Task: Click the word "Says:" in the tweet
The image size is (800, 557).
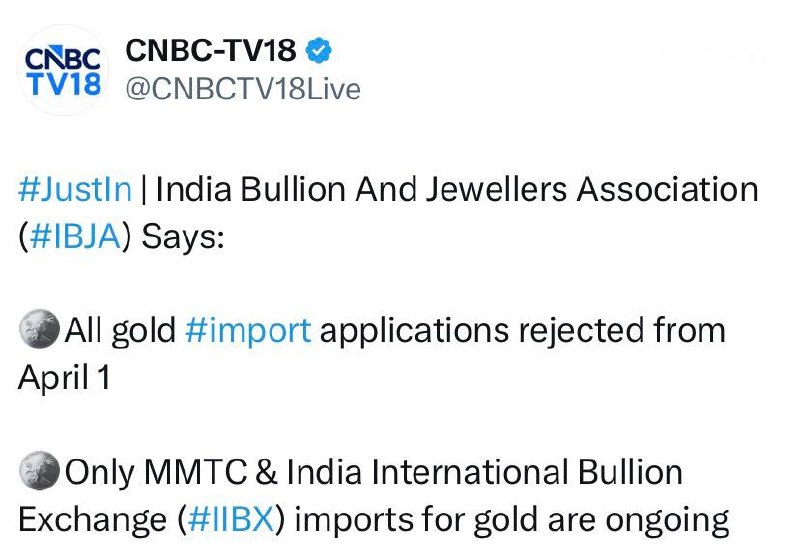Action: 184,236
